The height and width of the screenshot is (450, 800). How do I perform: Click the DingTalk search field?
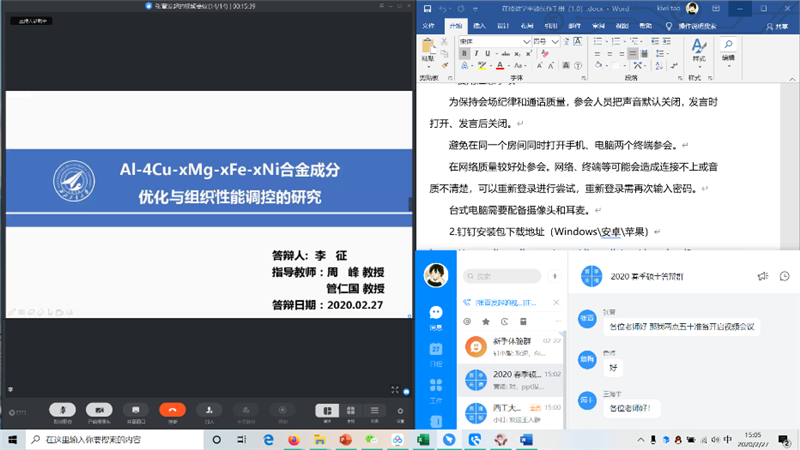tap(502, 276)
